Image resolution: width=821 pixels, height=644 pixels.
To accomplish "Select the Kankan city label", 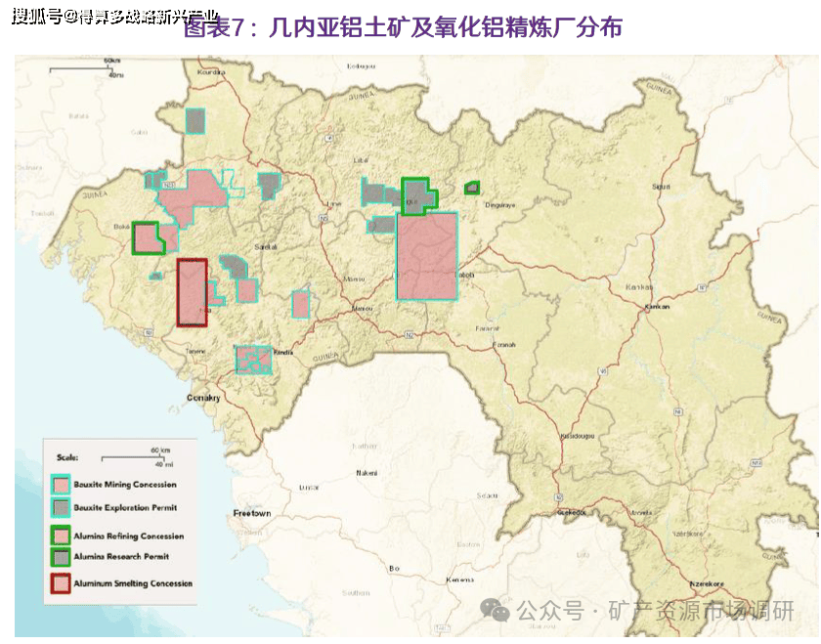I will click(656, 307).
